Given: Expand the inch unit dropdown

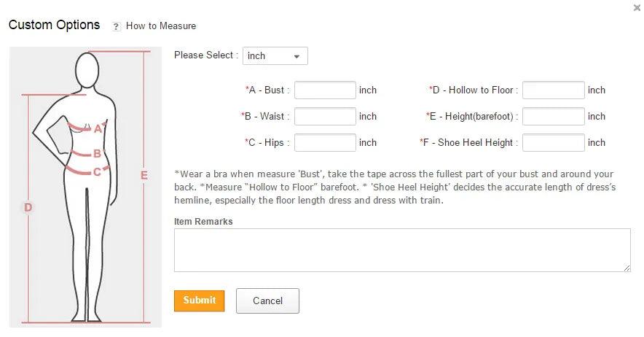Looking at the screenshot, I should (x=275, y=56).
